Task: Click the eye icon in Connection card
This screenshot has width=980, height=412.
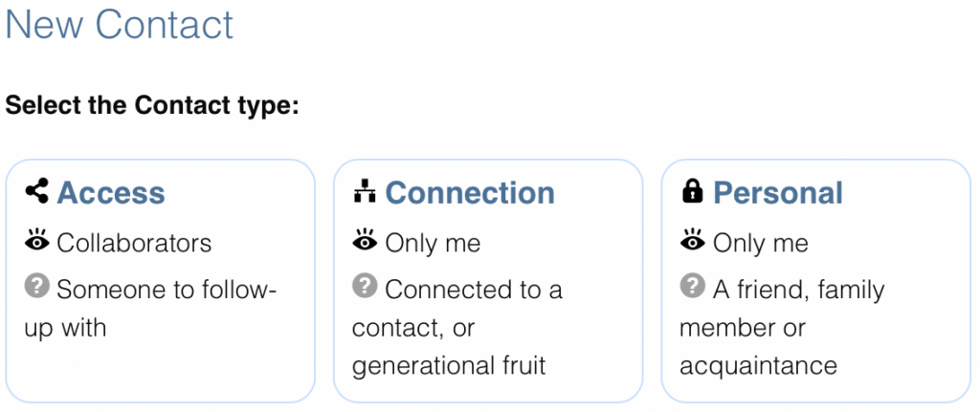Action: point(365,240)
